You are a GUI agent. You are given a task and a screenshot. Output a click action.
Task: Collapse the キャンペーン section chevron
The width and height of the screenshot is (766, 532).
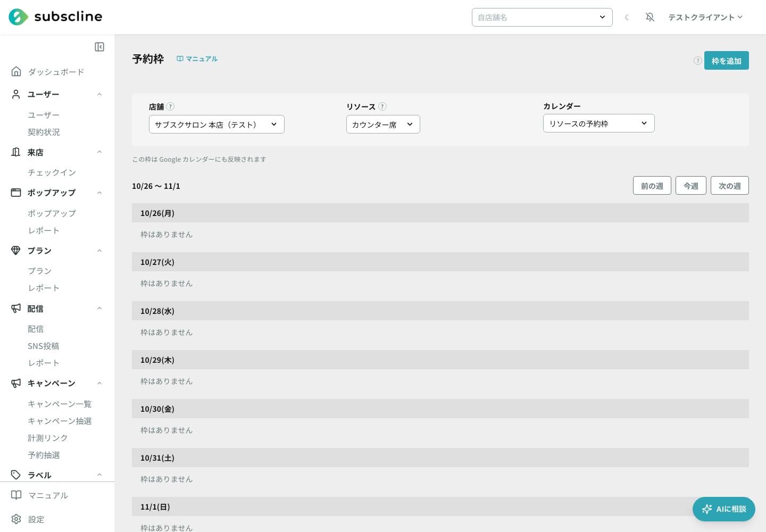tap(99, 383)
